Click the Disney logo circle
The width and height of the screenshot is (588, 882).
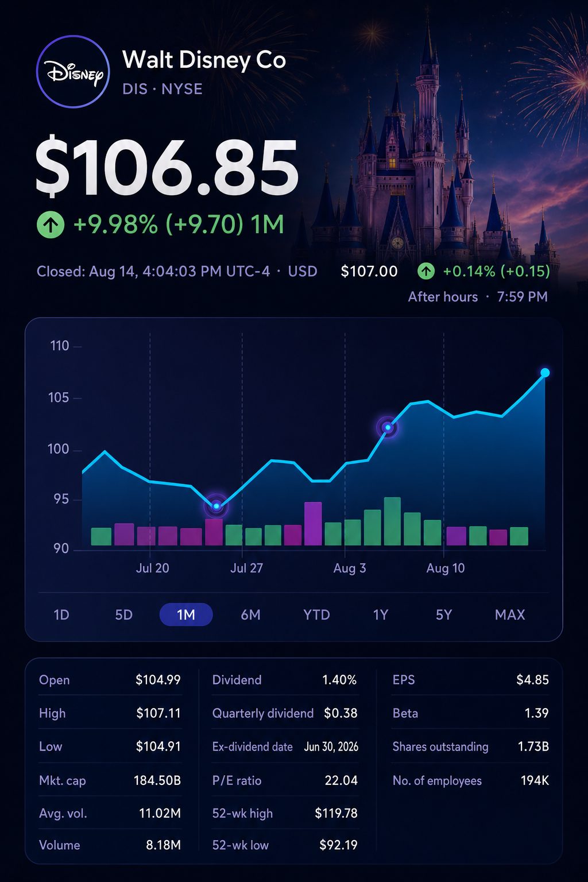pyautogui.click(x=73, y=72)
